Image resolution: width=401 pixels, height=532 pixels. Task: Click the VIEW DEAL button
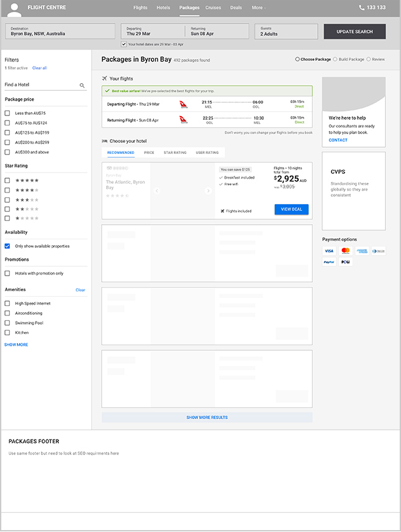tap(291, 209)
